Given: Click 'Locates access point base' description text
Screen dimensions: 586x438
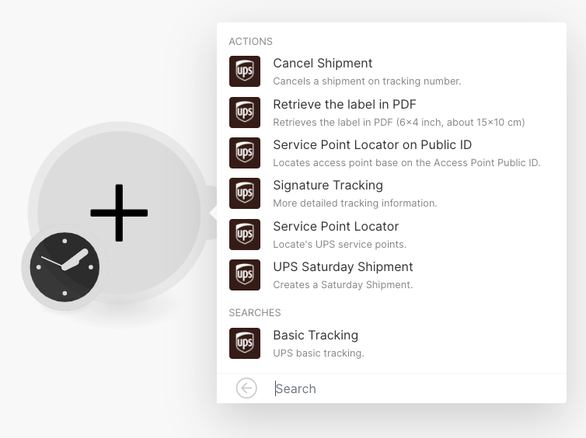Looking at the screenshot, I should 407,163.
